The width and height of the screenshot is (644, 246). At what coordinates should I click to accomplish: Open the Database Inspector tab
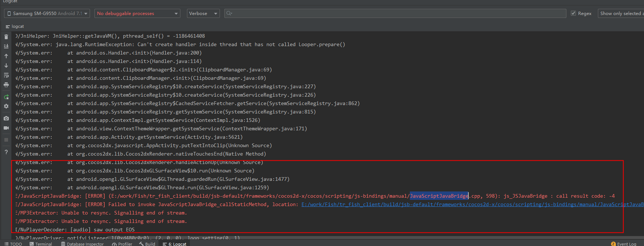pos(82,244)
